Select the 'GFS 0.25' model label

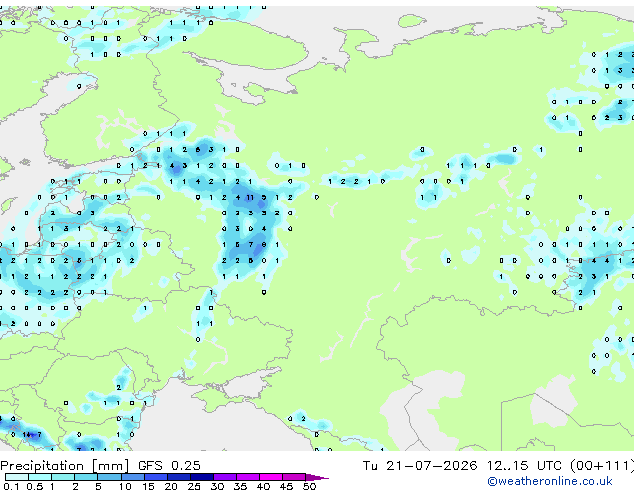click(169, 465)
